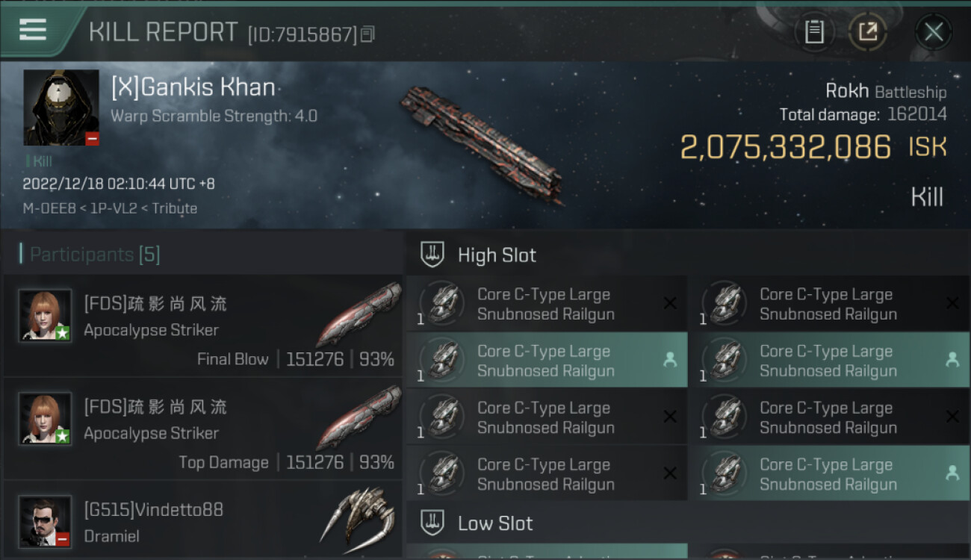This screenshot has height=560, width=971.
Task: Copy the kill report ID
Action: pos(367,34)
